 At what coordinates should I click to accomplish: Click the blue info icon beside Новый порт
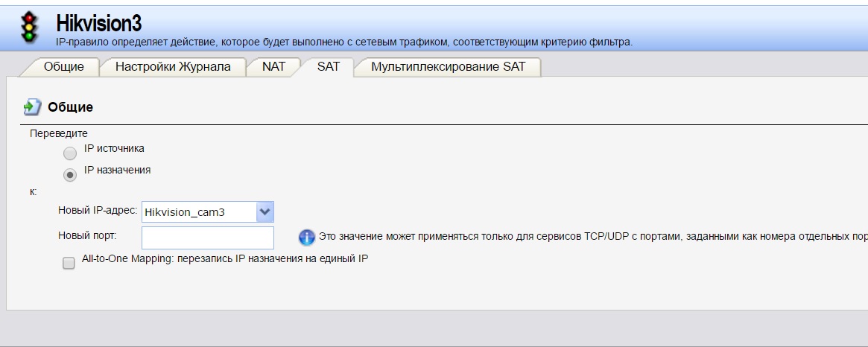[x=307, y=238]
